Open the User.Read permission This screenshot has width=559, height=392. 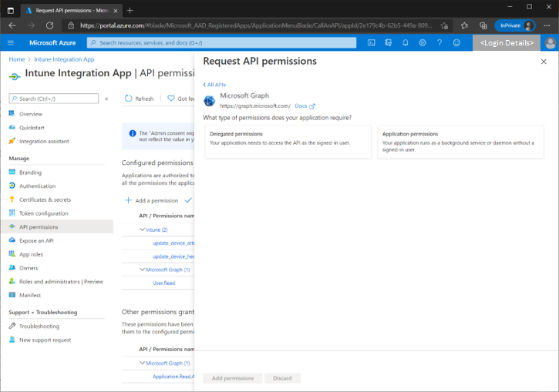163,283
